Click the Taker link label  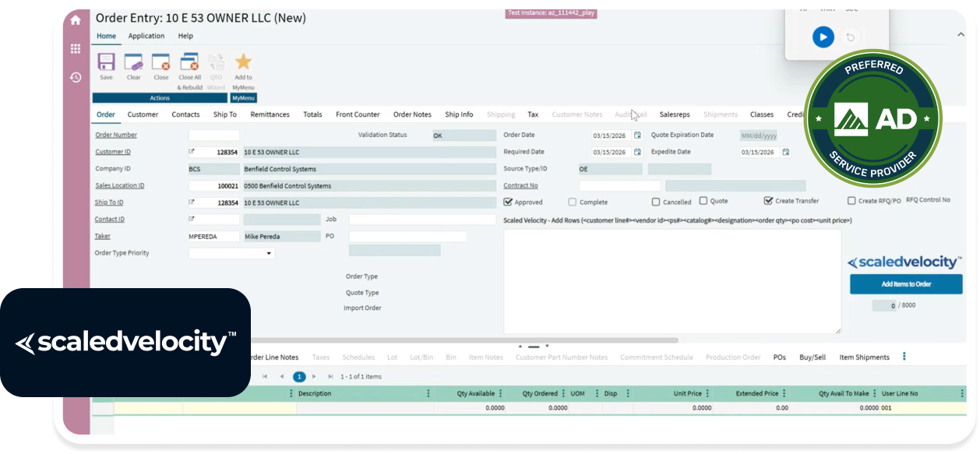[x=103, y=236]
